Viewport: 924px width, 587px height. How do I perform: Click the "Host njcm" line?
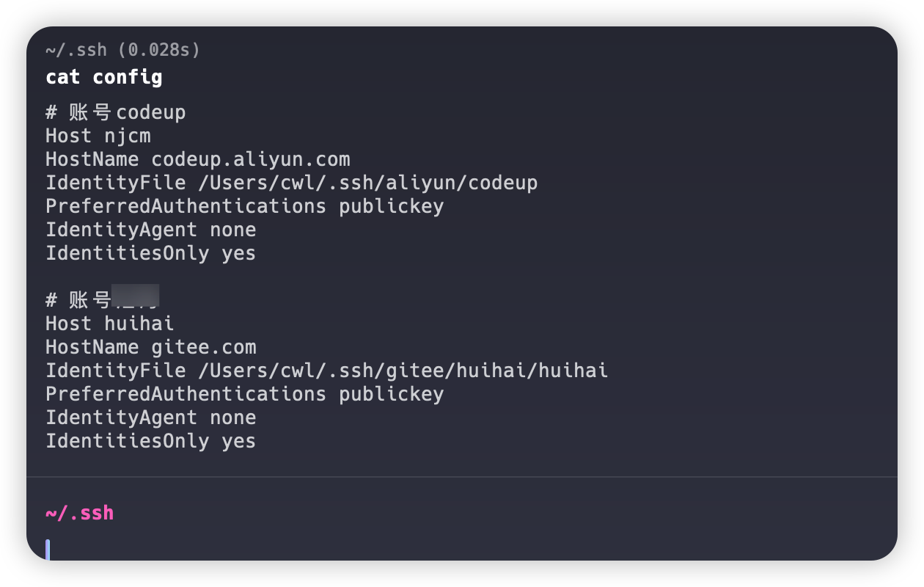point(98,136)
